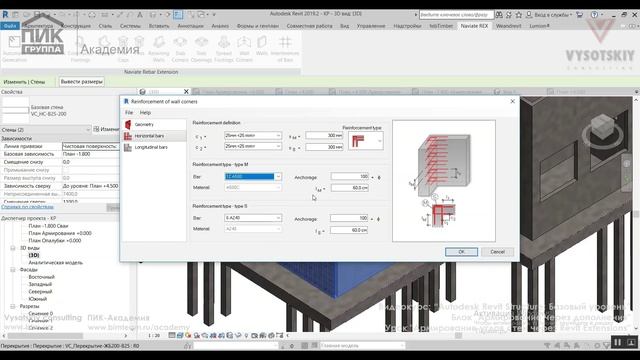Open the properties filter dropdown listing walls (2)
The height and width of the screenshot is (360, 640).
pyautogui.click(x=46, y=130)
